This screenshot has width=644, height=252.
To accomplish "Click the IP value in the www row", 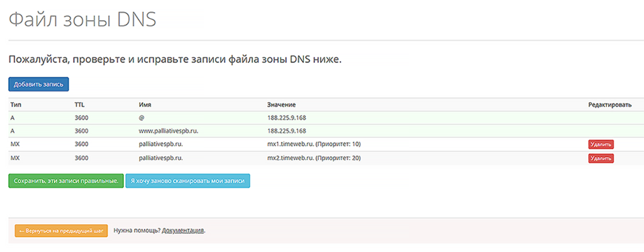I will 286,131.
